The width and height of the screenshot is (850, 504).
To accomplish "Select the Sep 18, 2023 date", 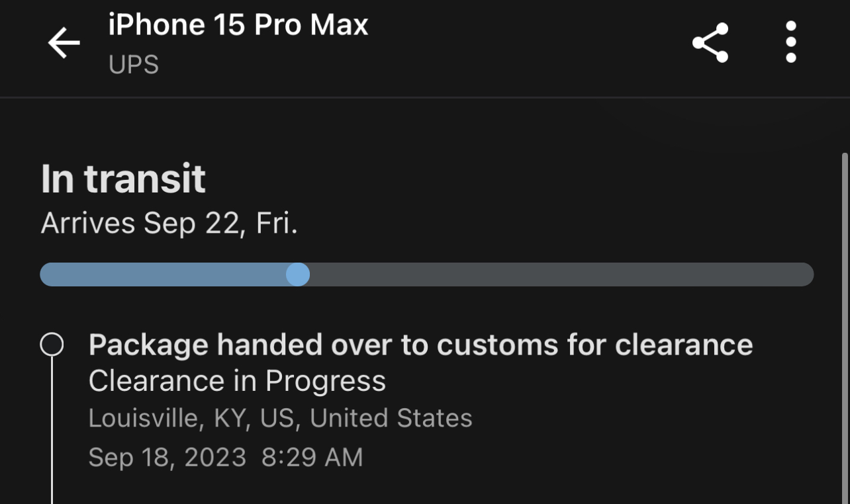I will pos(167,457).
